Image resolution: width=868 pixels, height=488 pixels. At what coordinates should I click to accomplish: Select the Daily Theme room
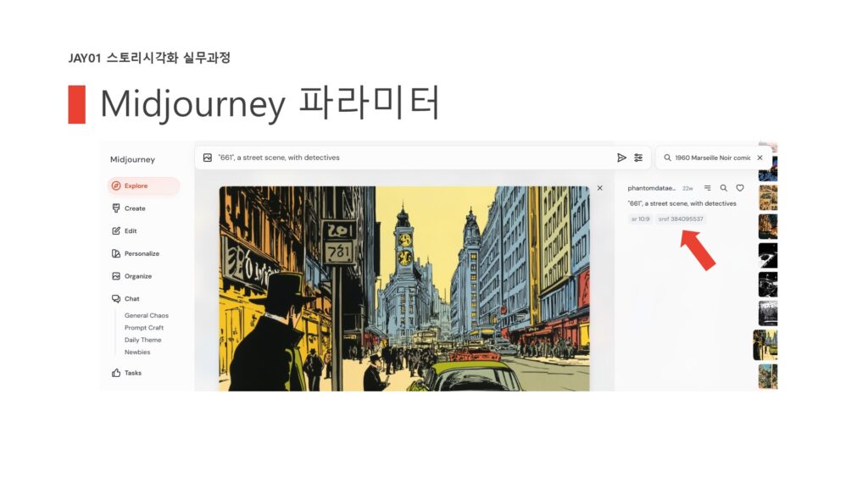[x=142, y=340]
